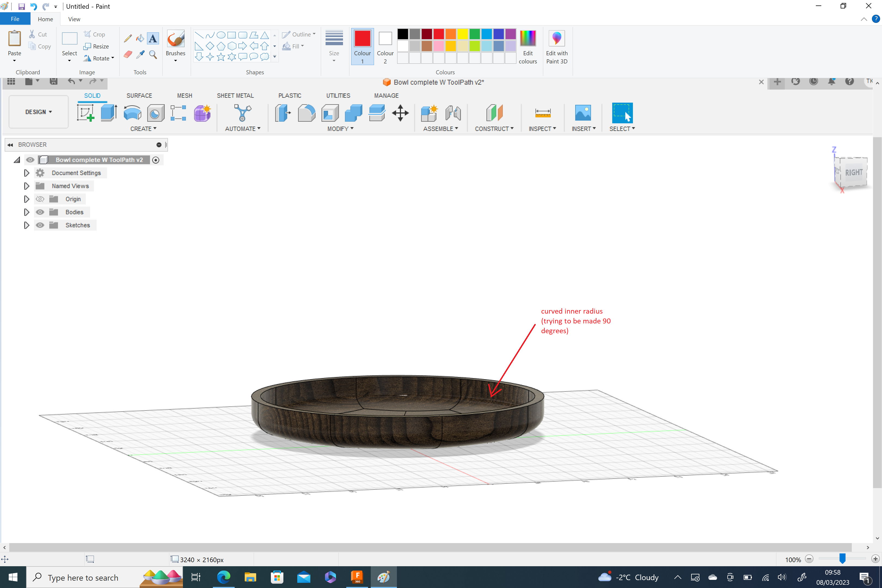
Task: Hide the Bodies folder in the browser
Action: click(40, 212)
